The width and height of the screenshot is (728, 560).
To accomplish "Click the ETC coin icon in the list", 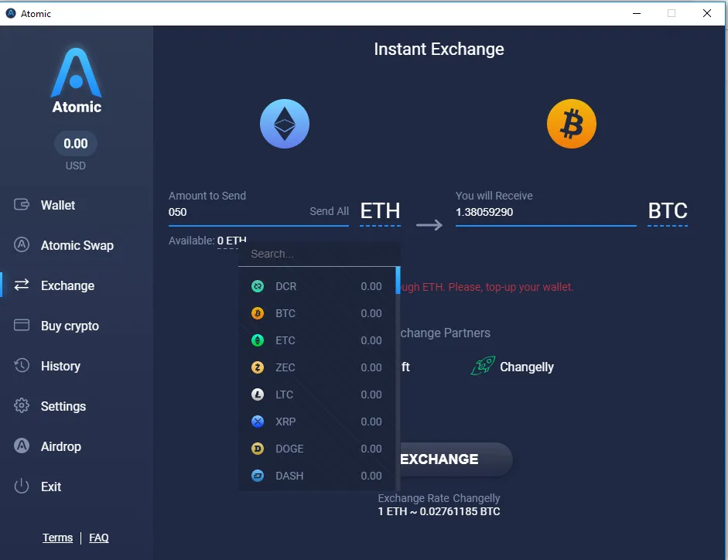I will click(258, 340).
